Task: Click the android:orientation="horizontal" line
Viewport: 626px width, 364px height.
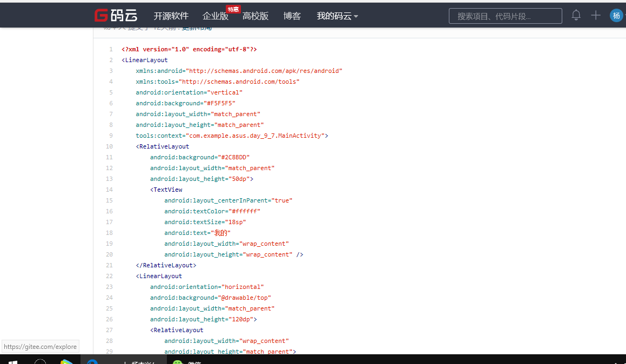Action: click(207, 287)
